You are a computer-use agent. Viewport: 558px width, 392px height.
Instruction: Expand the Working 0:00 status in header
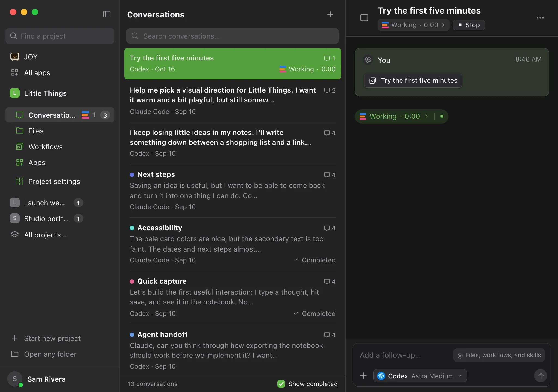413,25
